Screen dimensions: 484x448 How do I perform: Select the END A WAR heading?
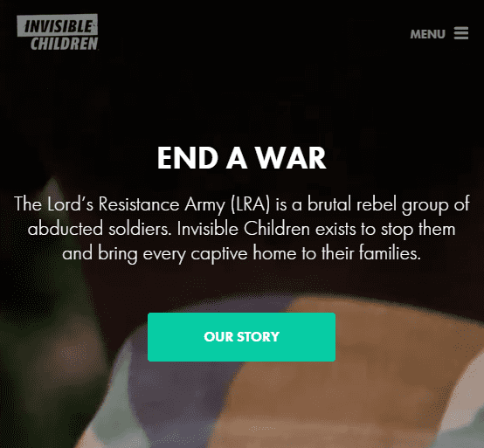242,158
